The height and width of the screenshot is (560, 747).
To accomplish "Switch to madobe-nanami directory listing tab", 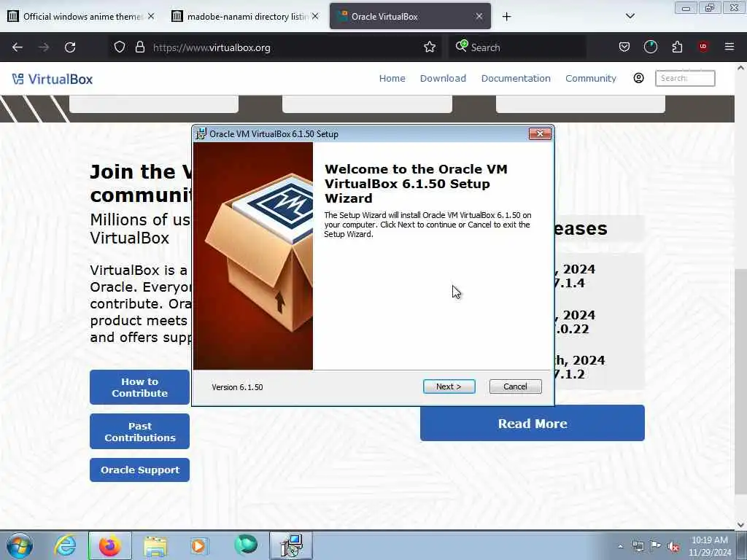I will tap(247, 16).
